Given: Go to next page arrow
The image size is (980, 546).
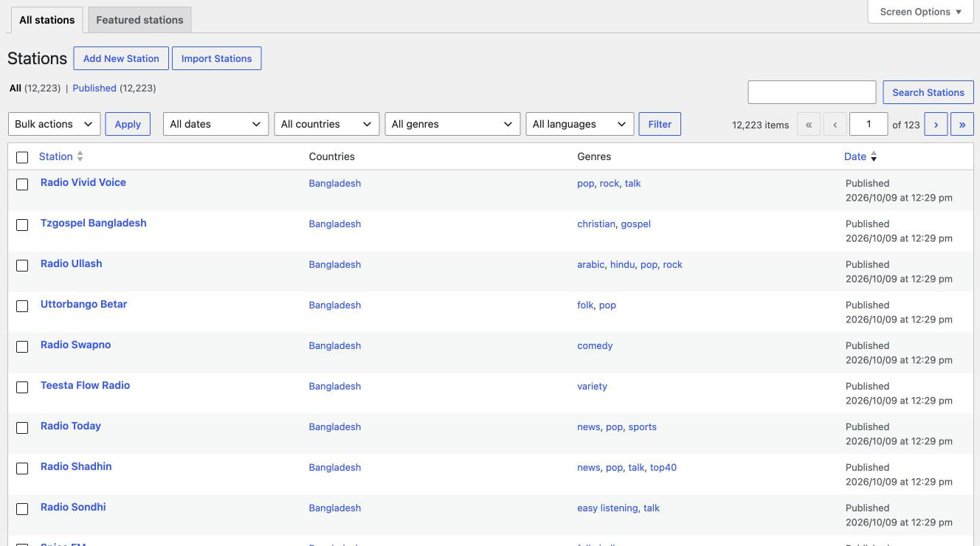Looking at the screenshot, I should coord(936,125).
